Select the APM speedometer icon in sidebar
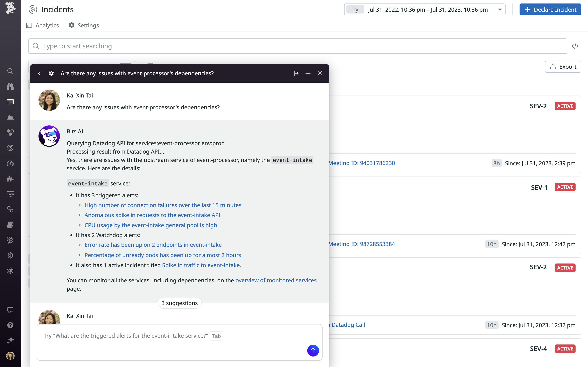Screen dimensions: 588x367 coord(10,163)
